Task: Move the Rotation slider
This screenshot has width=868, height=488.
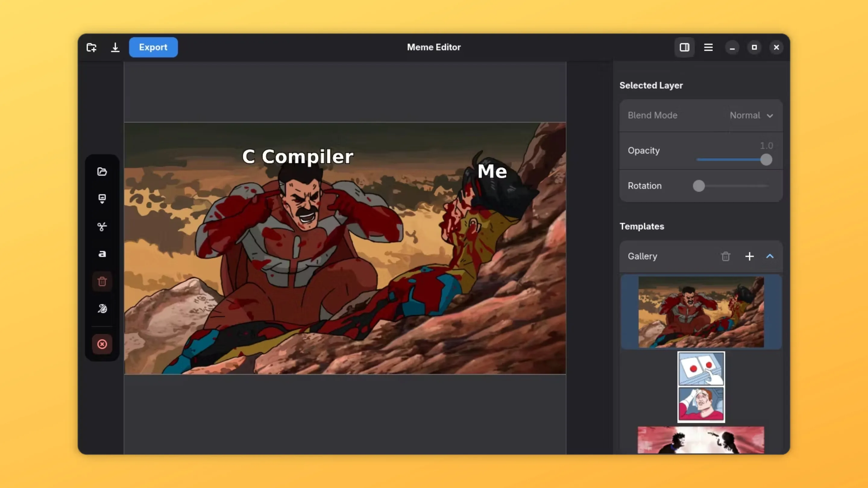Action: 699,186
